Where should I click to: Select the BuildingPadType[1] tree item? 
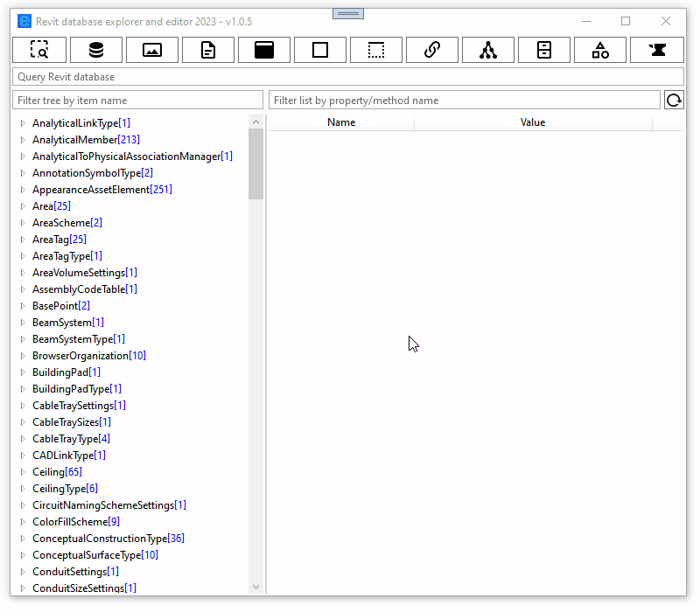pos(77,389)
